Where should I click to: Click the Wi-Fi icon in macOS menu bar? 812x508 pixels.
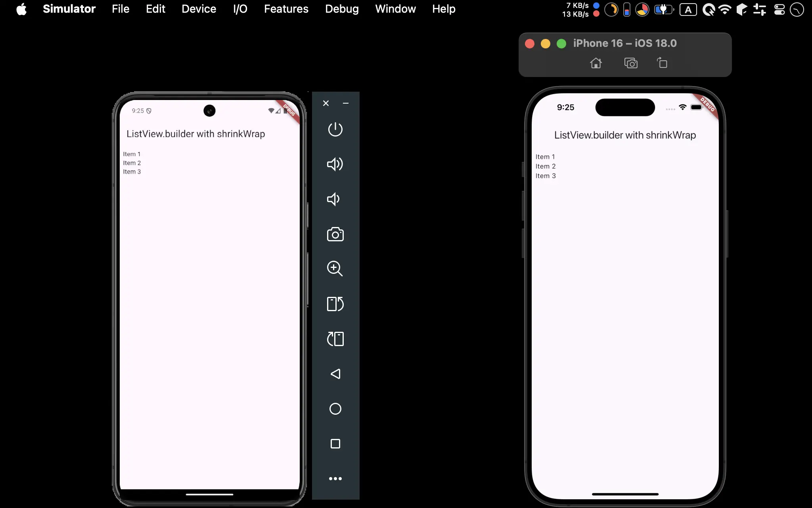coord(725,9)
